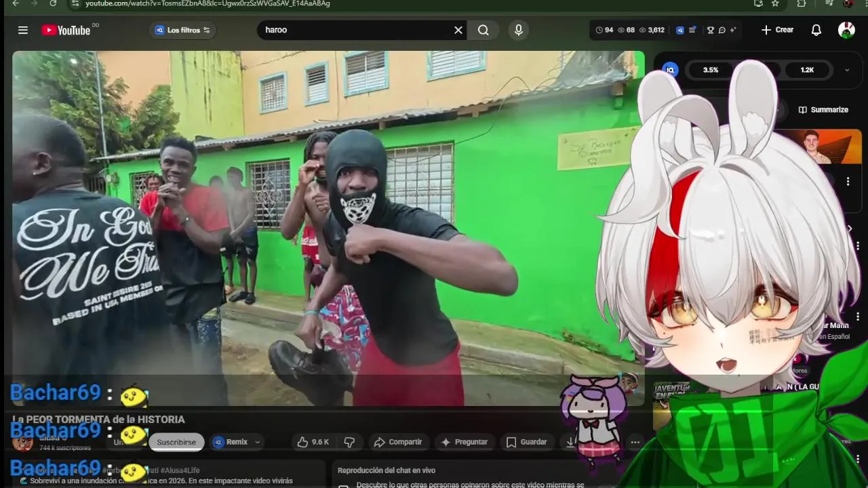Dislike the video with thumbs down
This screenshot has width=868, height=488.
pyautogui.click(x=349, y=442)
